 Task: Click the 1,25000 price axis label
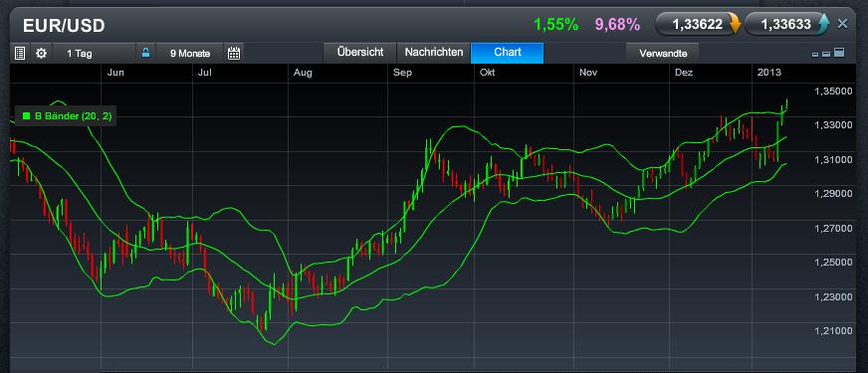(x=833, y=263)
